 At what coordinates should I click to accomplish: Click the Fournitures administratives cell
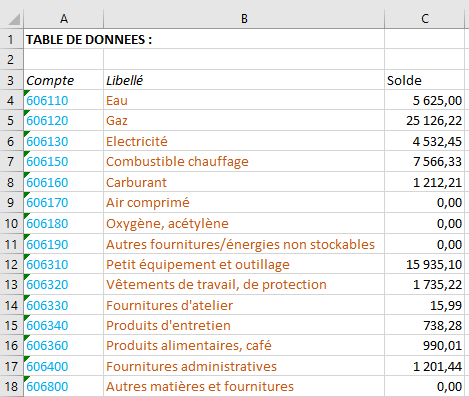tap(244, 366)
